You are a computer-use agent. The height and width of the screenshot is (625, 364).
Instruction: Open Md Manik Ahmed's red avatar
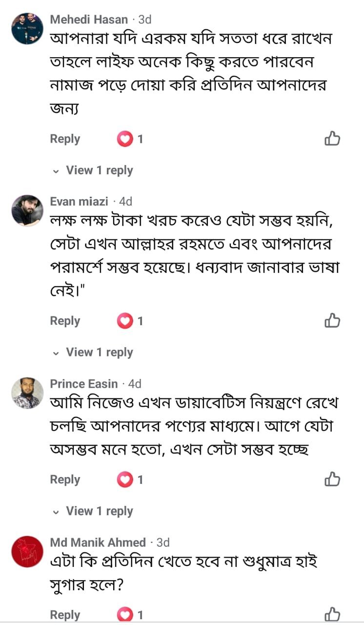27,551
